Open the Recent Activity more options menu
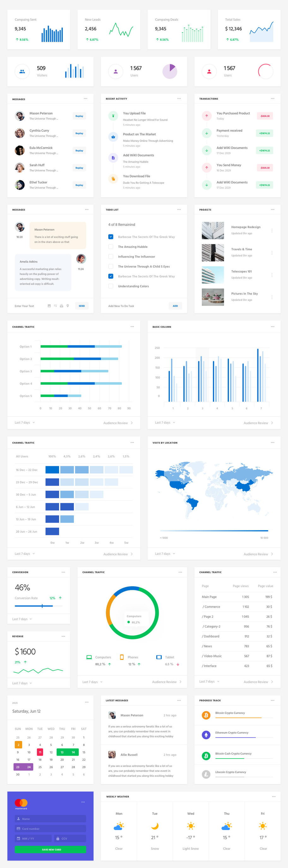 point(179,99)
